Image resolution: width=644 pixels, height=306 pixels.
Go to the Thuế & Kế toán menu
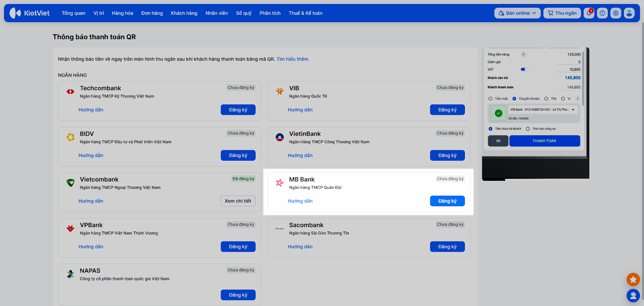(x=305, y=13)
